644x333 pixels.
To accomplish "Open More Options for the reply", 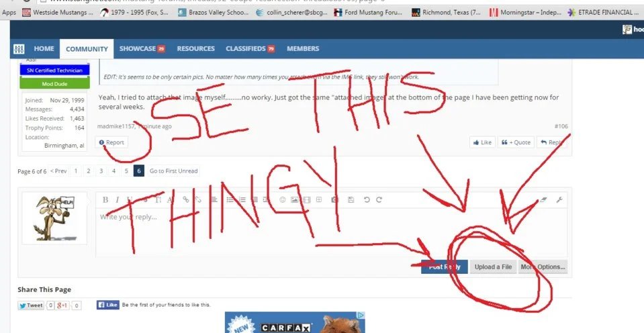I will pos(543,267).
